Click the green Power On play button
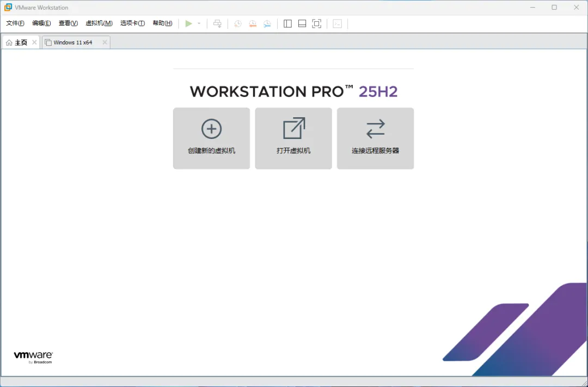The height and width of the screenshot is (387, 588). (x=188, y=23)
